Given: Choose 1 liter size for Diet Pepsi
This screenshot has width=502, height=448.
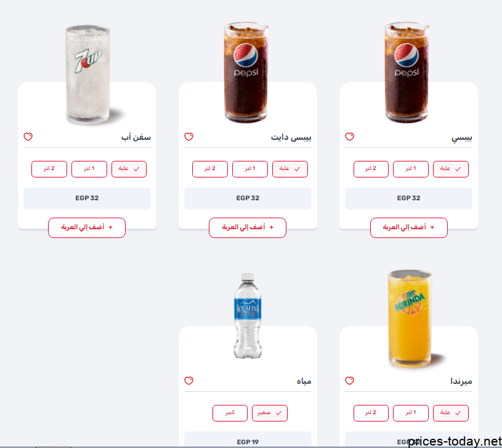Looking at the screenshot, I should [x=250, y=169].
